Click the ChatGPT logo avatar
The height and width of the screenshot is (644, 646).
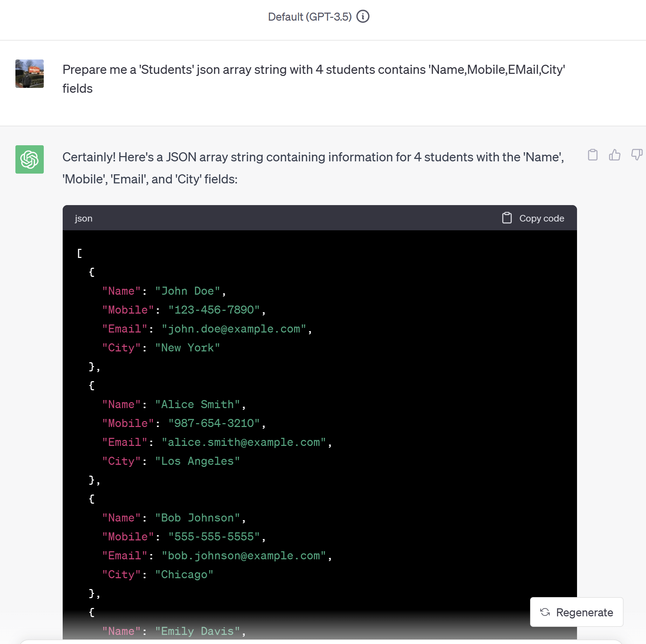[29, 159]
